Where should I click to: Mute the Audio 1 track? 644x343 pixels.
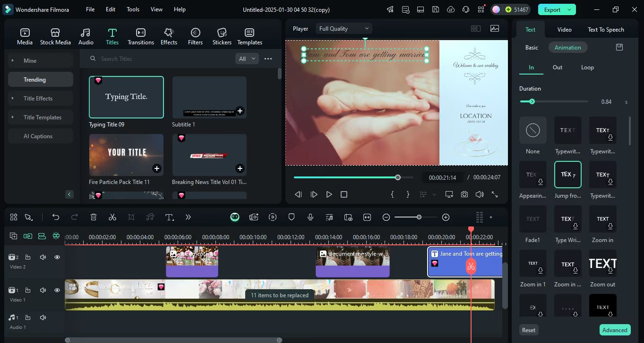point(43,318)
